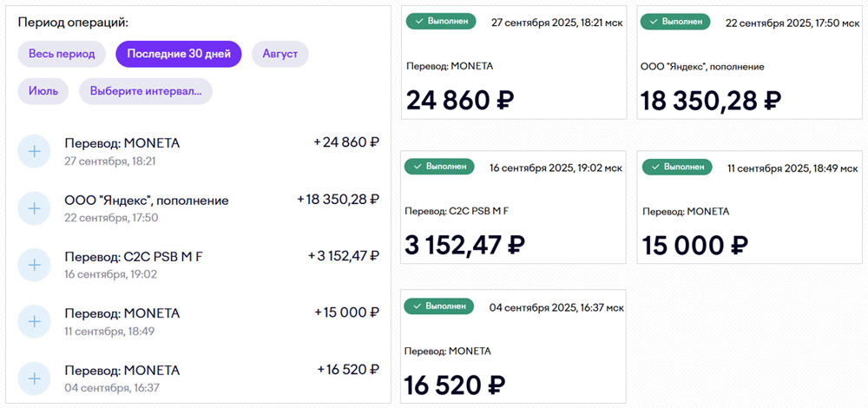Click "Выполнен" status badge on 24 860 ₽ card
The width and height of the screenshot is (868, 408).
coord(440,22)
